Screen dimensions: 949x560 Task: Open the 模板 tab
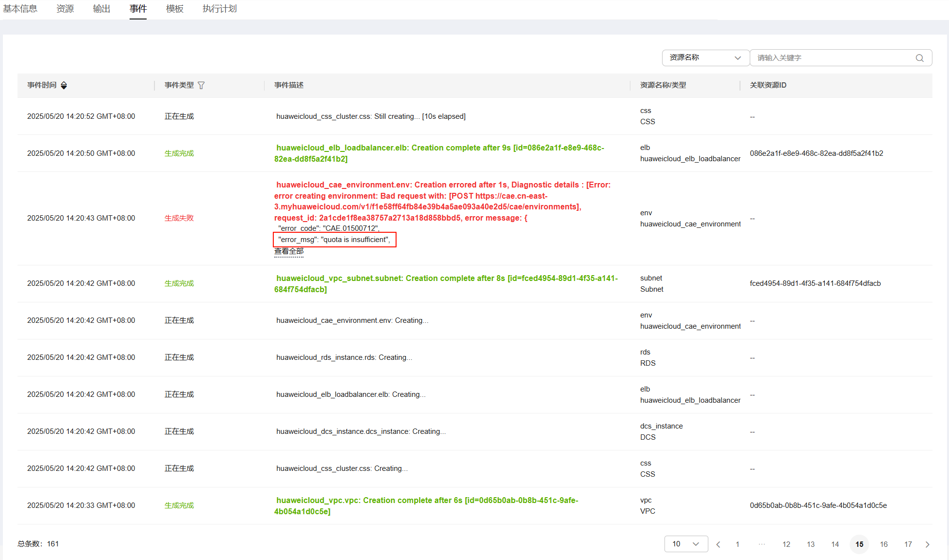[x=174, y=9]
